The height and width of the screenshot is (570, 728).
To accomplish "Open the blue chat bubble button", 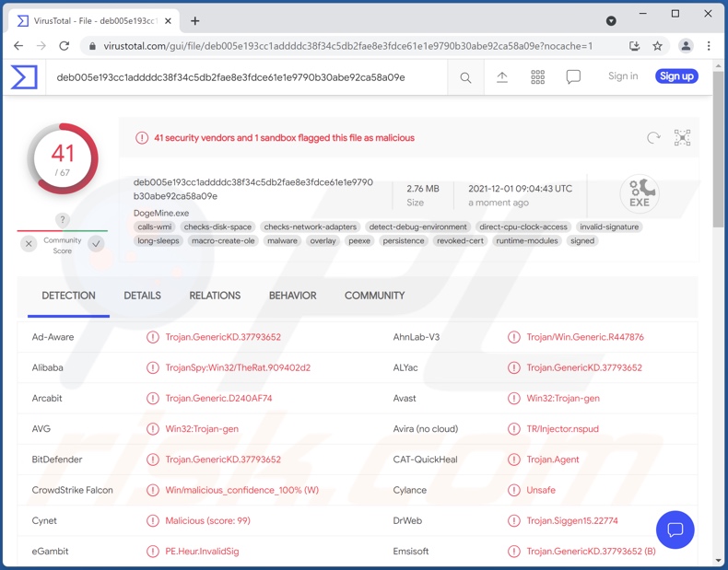I will tap(675, 529).
